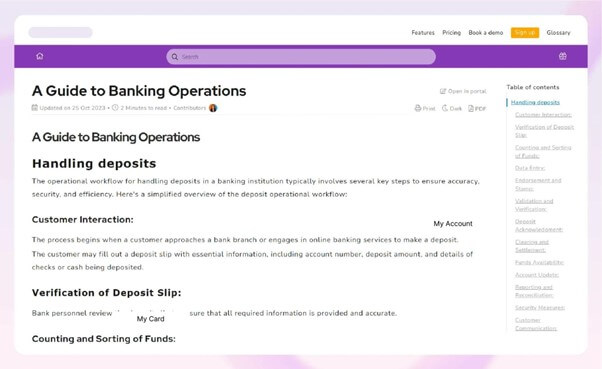Click the Customer Interaction: heading in the article
This screenshot has height=369, width=602.
click(x=83, y=220)
